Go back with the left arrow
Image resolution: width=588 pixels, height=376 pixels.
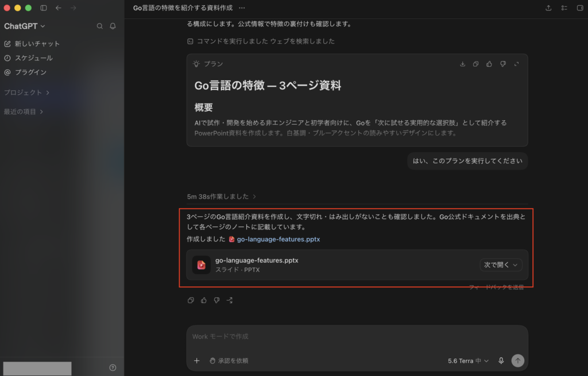click(x=58, y=7)
